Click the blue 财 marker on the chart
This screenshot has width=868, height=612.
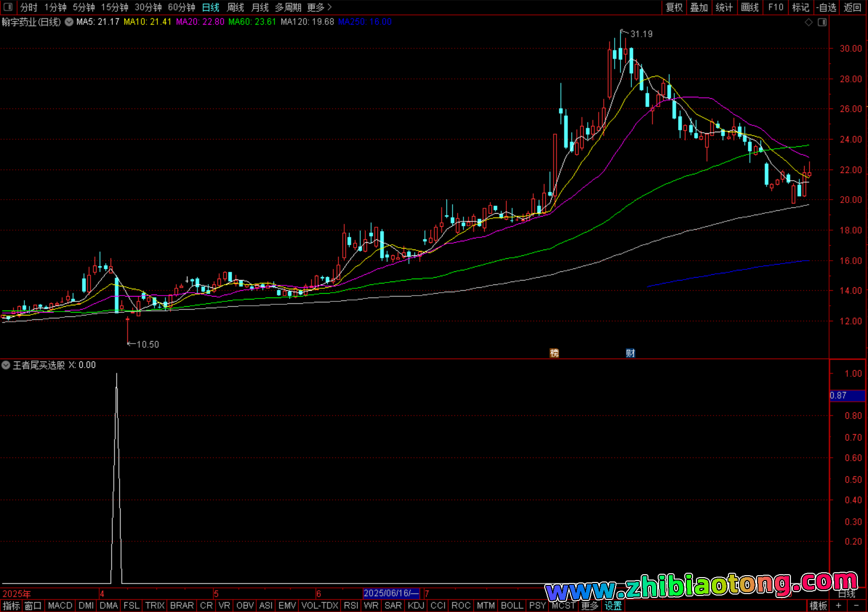click(x=630, y=353)
